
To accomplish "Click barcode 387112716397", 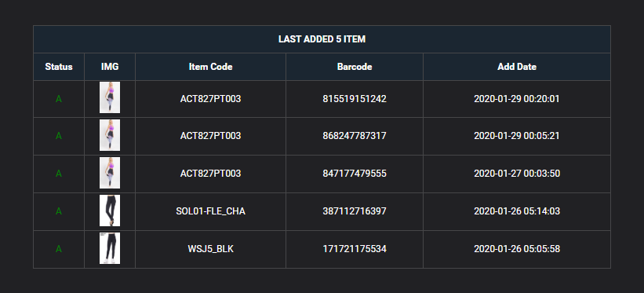I will (x=355, y=211).
